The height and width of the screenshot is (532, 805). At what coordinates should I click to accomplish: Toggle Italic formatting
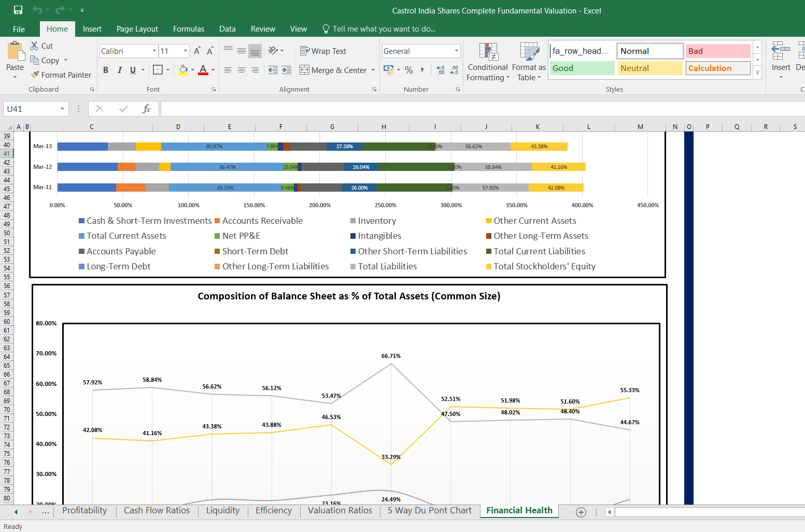120,70
